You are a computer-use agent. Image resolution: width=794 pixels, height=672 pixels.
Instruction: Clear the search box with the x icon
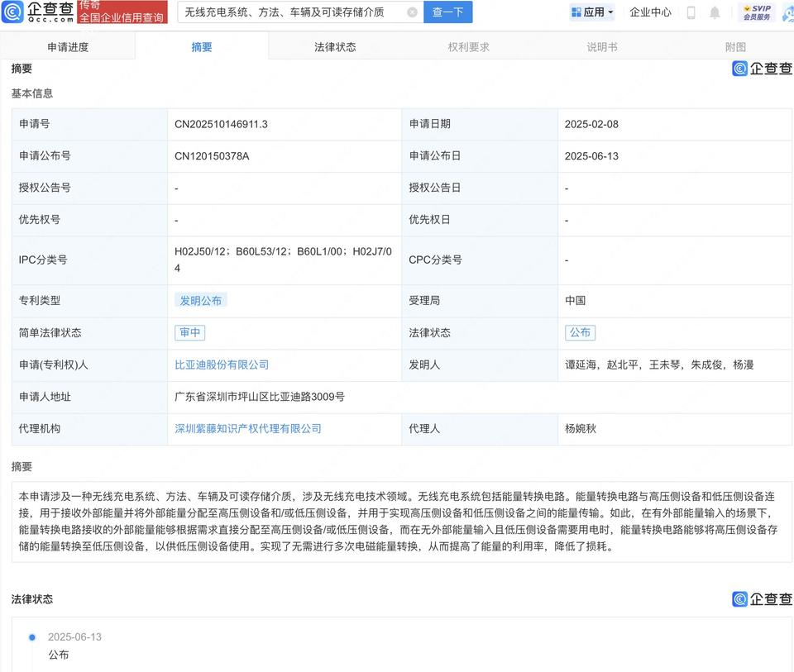pyautogui.click(x=412, y=12)
